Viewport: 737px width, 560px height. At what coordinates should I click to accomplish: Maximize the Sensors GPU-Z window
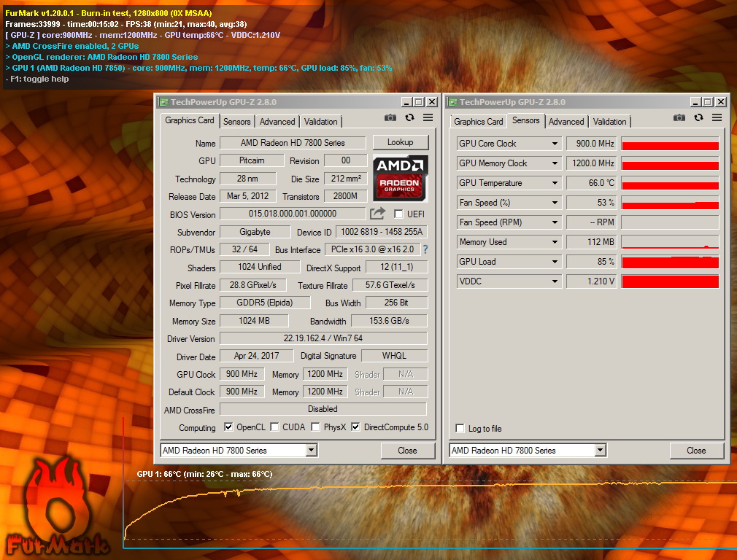pyautogui.click(x=708, y=102)
